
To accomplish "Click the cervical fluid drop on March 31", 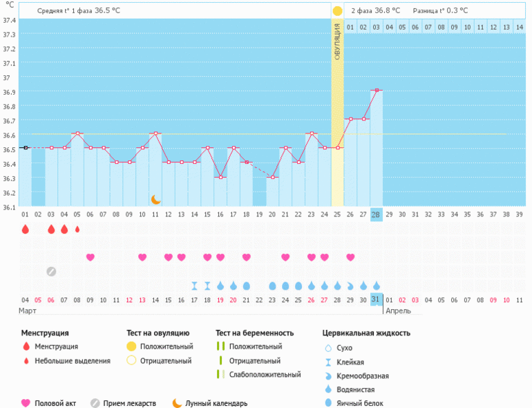I will coord(376,286).
